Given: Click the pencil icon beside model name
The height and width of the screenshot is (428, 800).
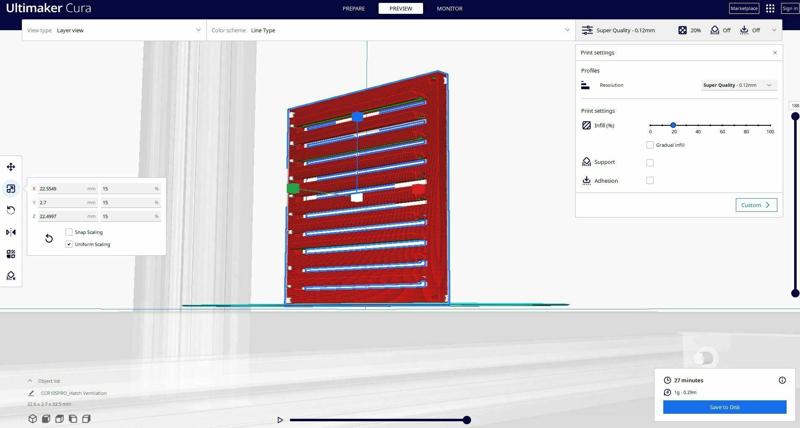Looking at the screenshot, I should 31,393.
